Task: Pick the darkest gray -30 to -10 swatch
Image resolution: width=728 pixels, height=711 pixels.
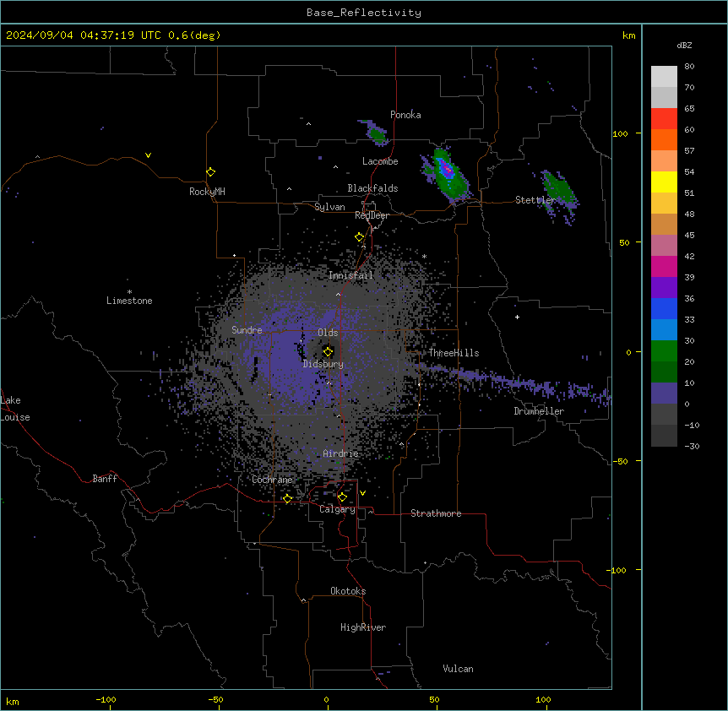Action: pyautogui.click(x=664, y=436)
